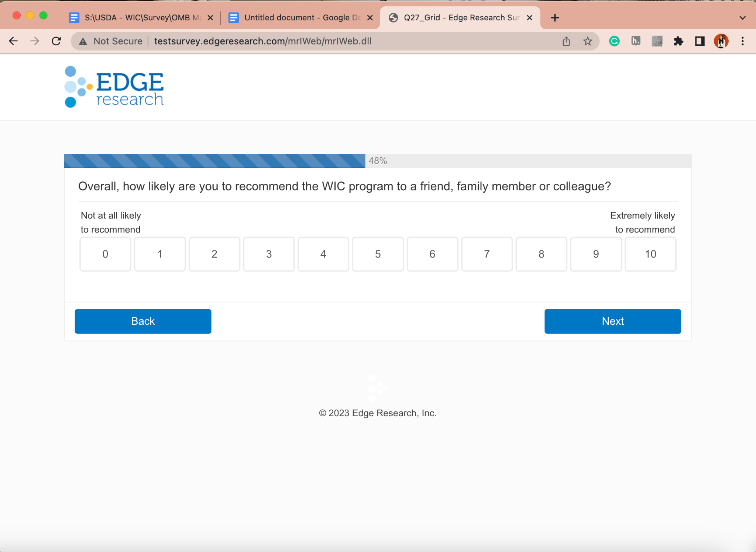Open the Chrome profile avatar

(721, 41)
